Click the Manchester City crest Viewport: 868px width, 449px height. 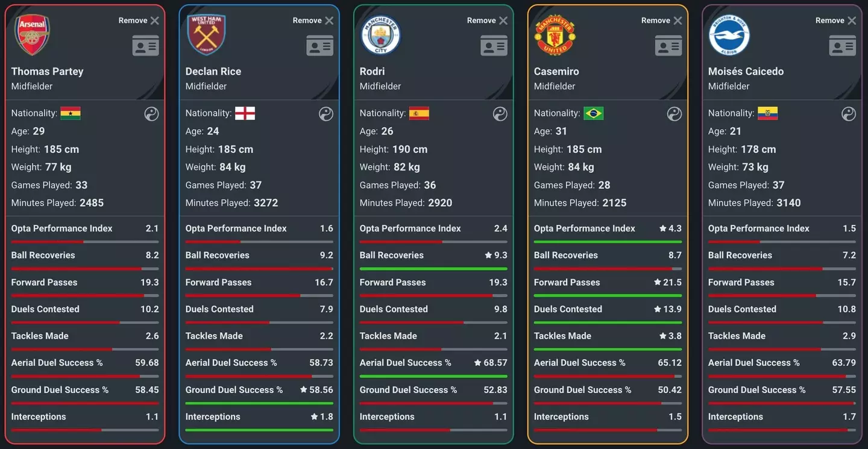coord(380,35)
